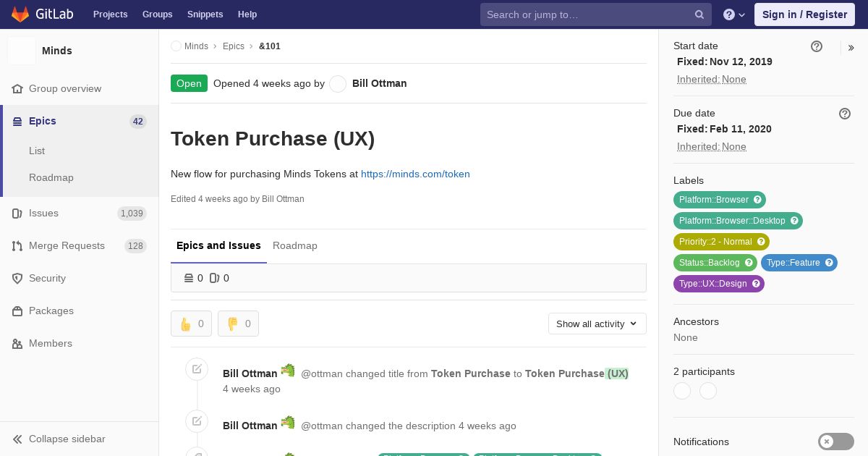Screen dimensions: 868x456
Task: Click the Due date Inherited: None text
Action: point(712,147)
